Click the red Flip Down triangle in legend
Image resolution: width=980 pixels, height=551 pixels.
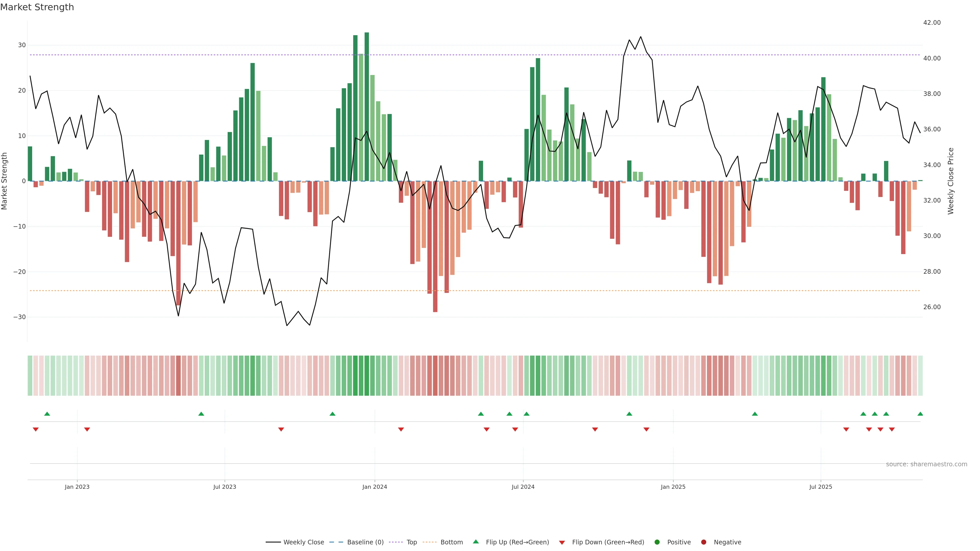562,543
